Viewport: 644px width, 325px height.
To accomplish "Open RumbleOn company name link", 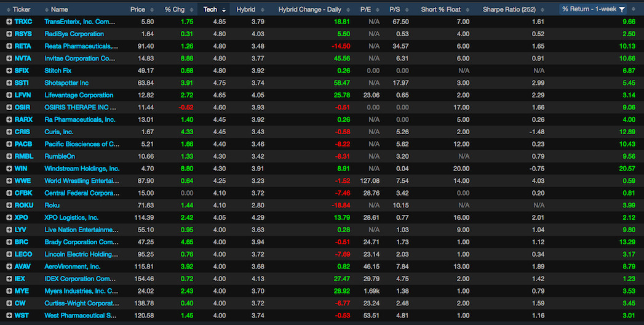I will coord(60,156).
